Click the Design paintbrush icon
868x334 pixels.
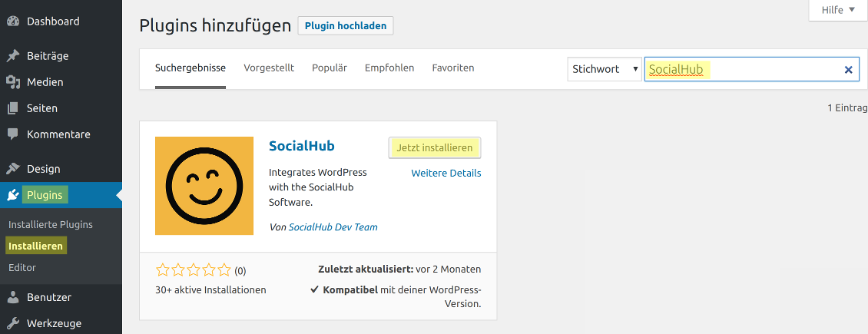tap(13, 169)
